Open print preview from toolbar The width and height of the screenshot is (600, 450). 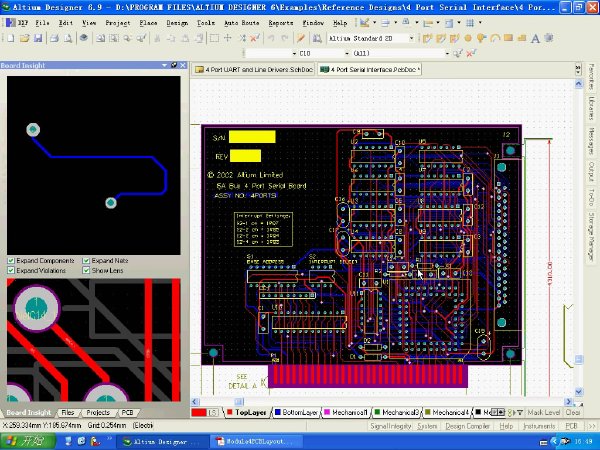coord(68,38)
